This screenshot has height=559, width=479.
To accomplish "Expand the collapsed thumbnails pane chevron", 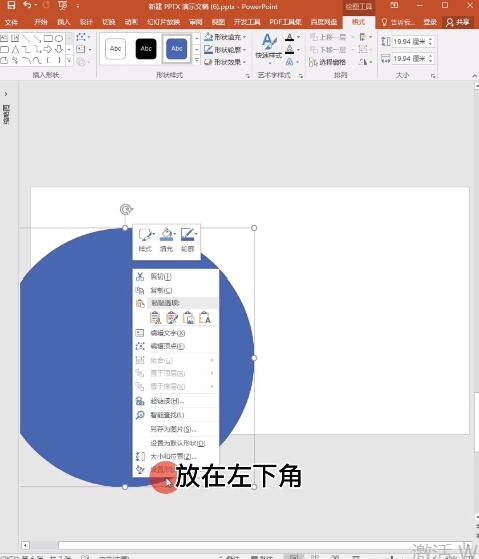I will point(6,94).
